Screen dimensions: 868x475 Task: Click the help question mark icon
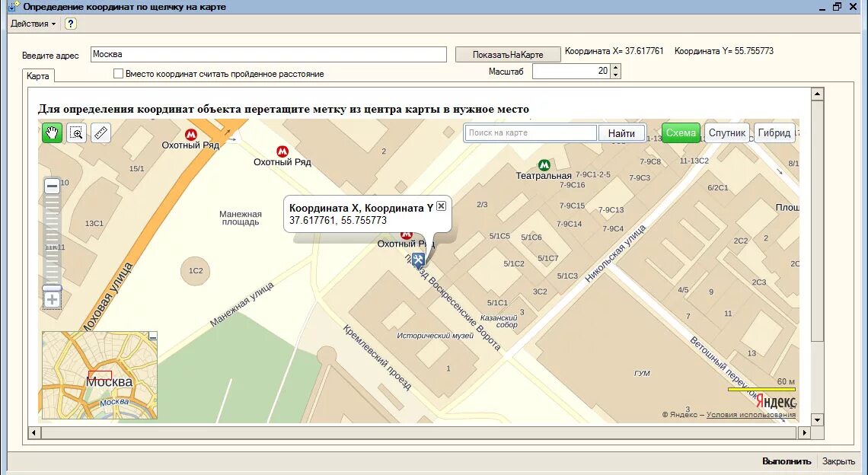[70, 24]
